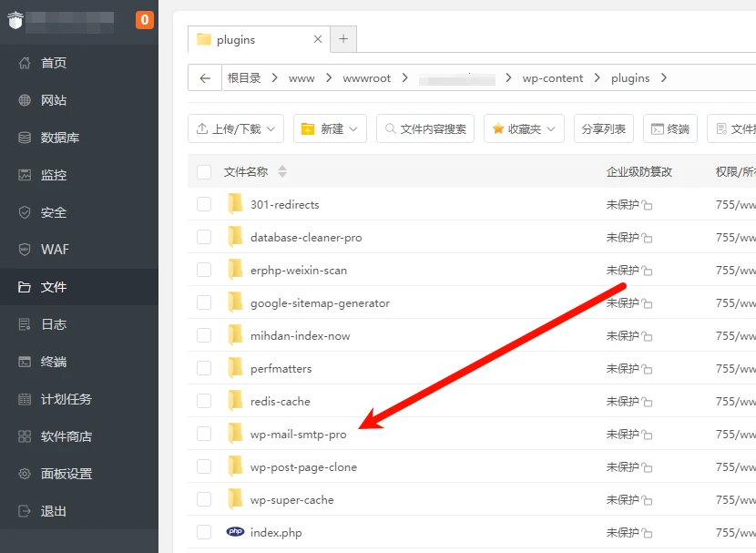Open the 分享列表 share list
The height and width of the screenshot is (553, 756).
604,128
